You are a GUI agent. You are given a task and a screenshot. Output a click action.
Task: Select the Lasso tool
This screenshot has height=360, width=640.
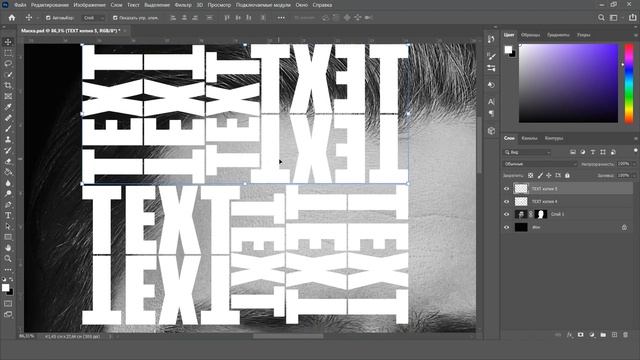coord(8,64)
